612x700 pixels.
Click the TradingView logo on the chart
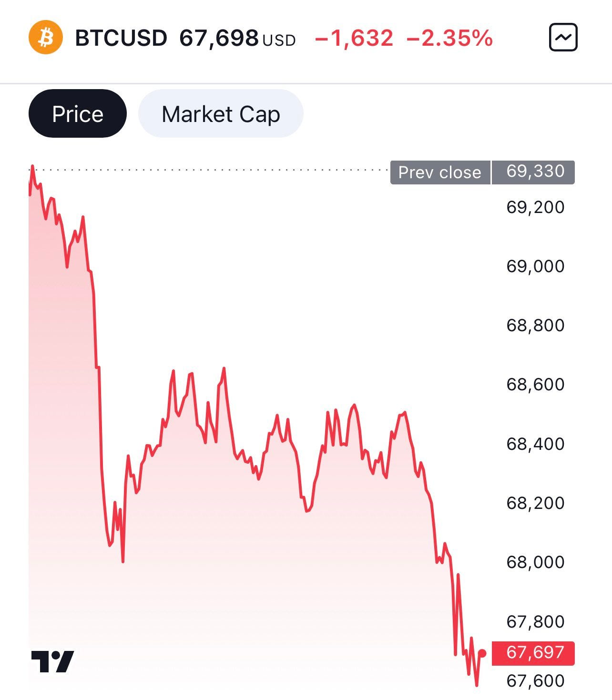pos(52,661)
